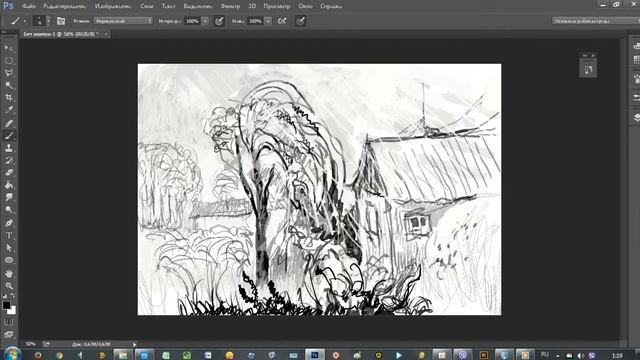Open the Текст menu

[x=169, y=6]
